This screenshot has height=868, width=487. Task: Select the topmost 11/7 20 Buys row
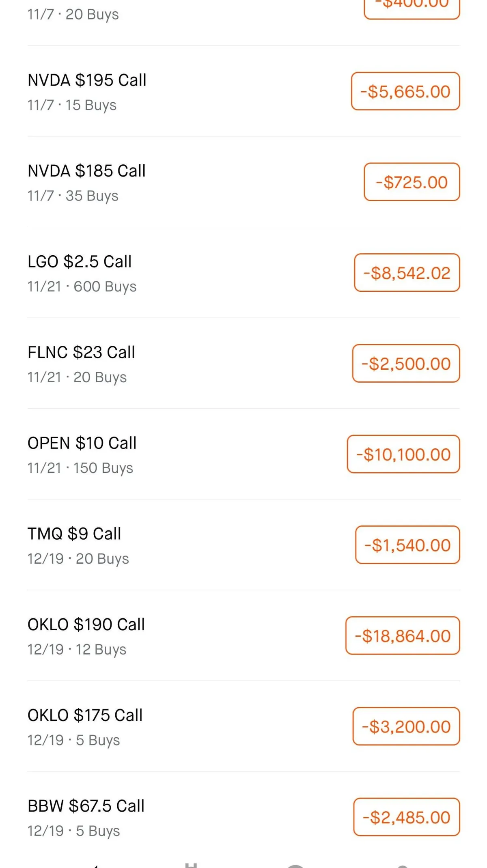pyautogui.click(x=73, y=15)
